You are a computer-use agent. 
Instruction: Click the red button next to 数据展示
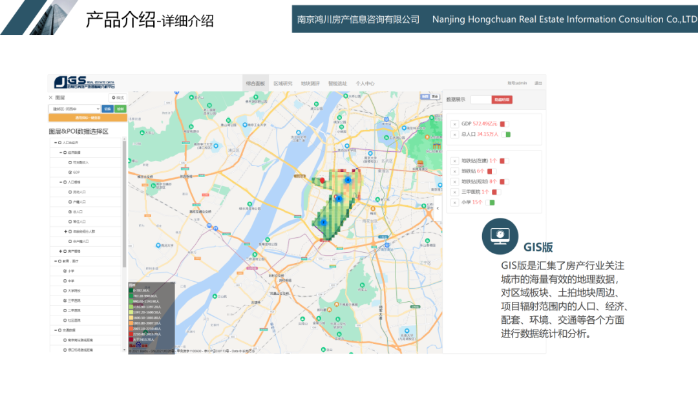(502, 100)
